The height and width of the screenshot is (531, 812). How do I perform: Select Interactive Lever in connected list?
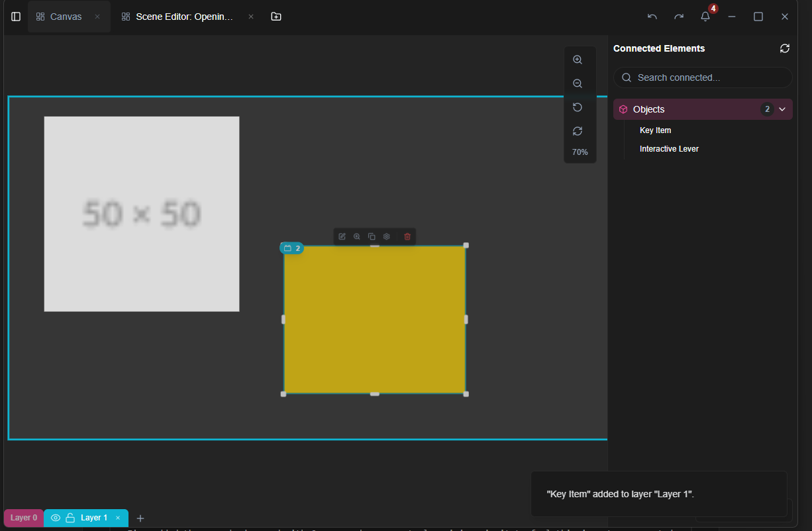669,149
